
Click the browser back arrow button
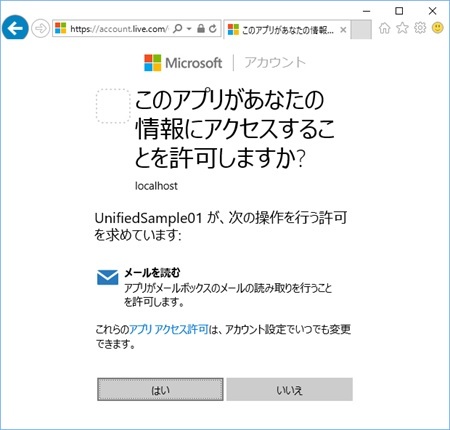[15, 28]
